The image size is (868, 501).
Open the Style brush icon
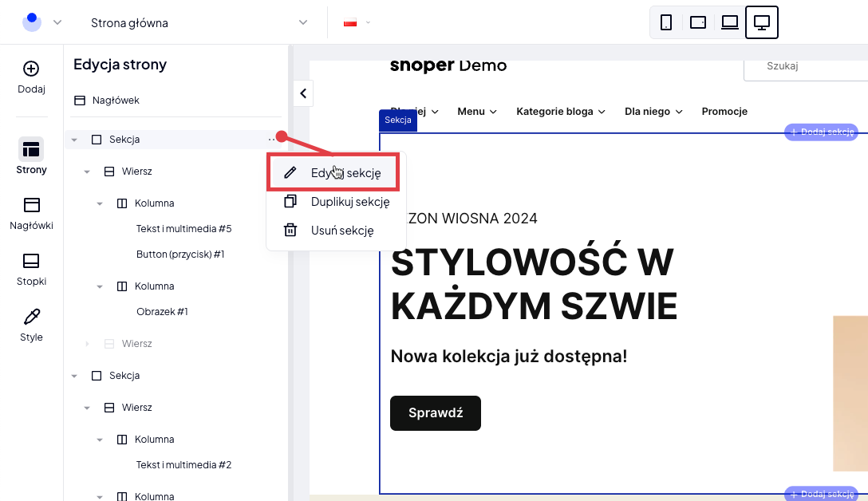click(31, 317)
